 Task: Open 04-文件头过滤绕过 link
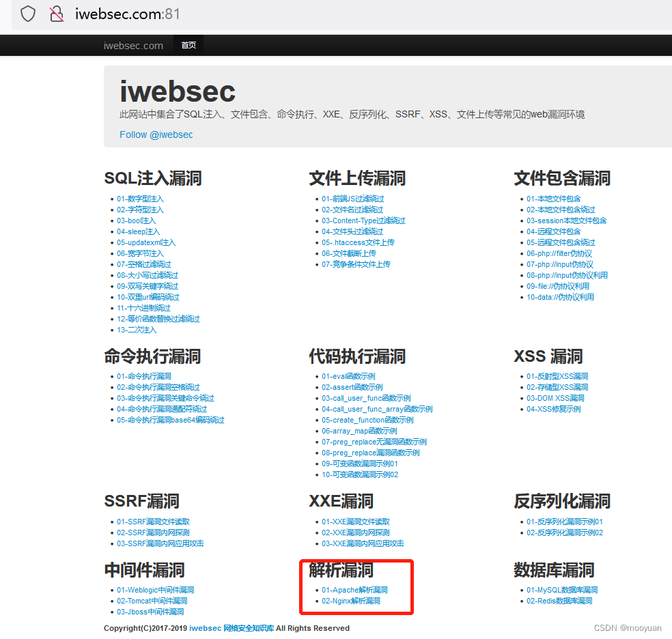352,231
